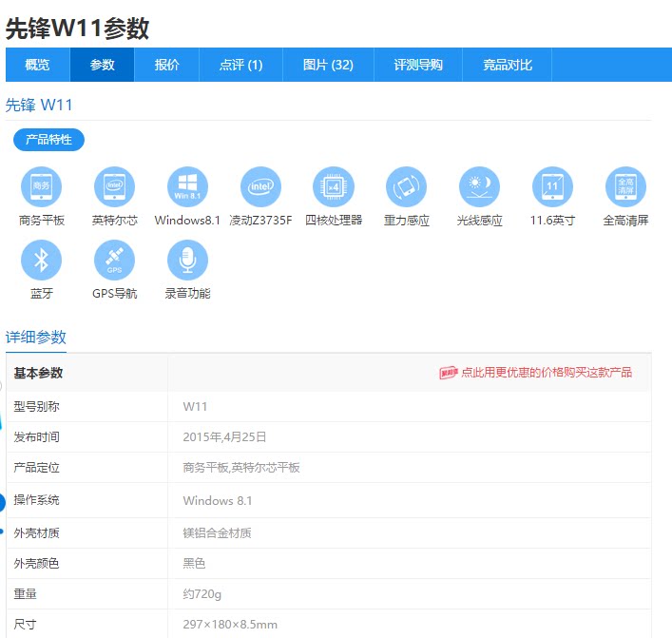Screen dimensions: 672x638
Task: Click the 297×180×8.5mm dimensions value
Action: (230, 625)
